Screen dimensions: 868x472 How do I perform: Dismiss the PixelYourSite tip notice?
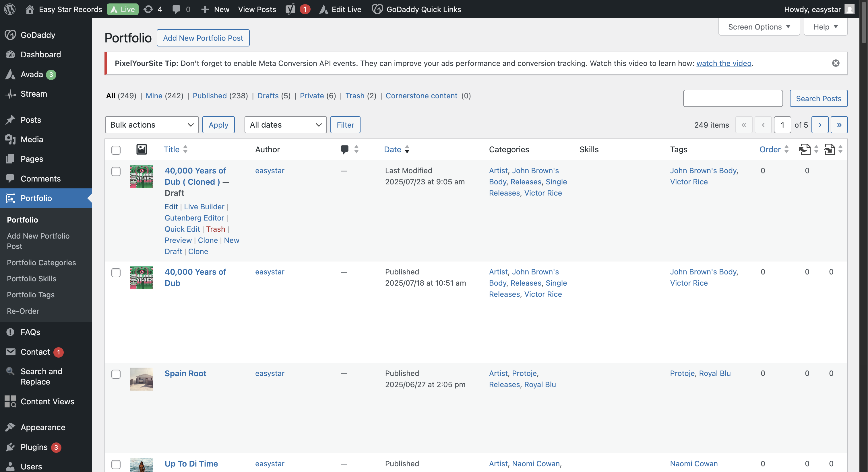[835, 63]
